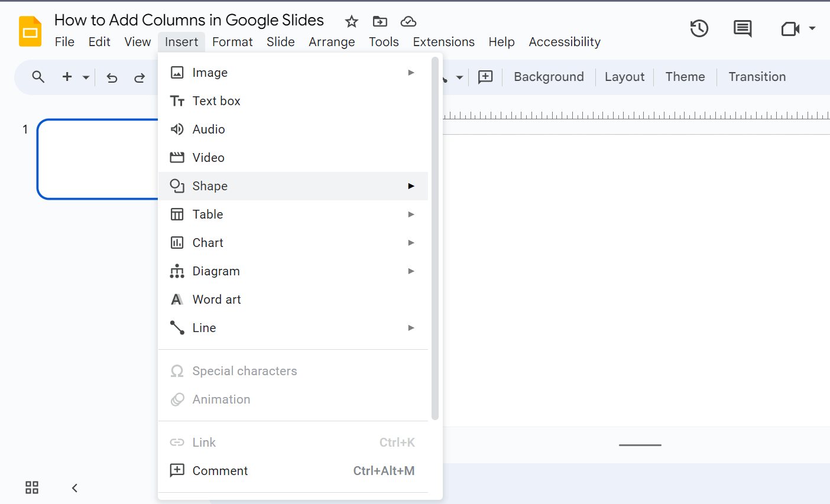Open the Tools menu
The image size is (830, 504).
click(x=384, y=41)
